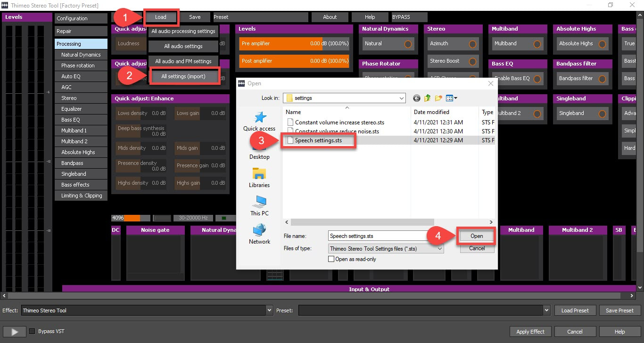
Task: Toggle Enable Bass EQ
Action: coord(537,79)
